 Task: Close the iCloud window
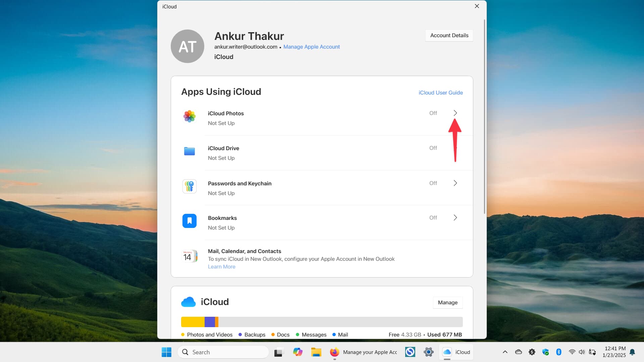[x=477, y=6]
